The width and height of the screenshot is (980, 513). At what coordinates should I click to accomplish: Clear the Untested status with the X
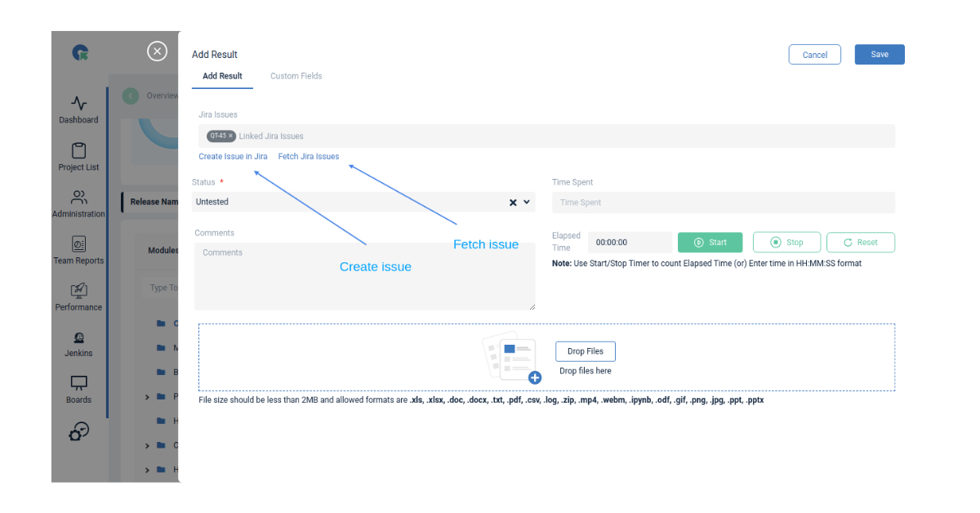512,202
